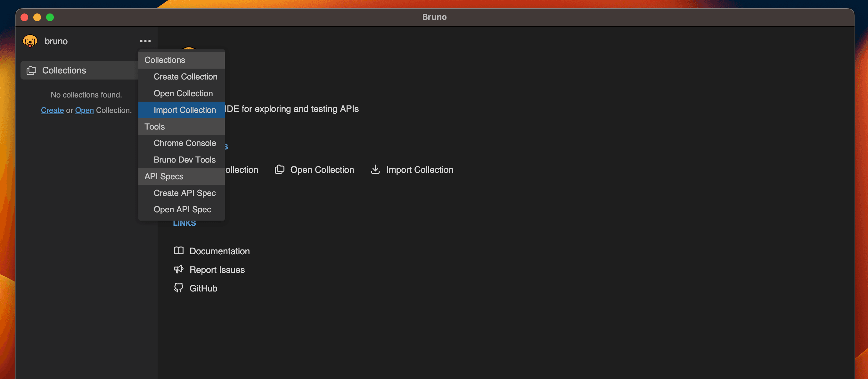Launch Bruno Dev Tools menu entry
This screenshot has height=379, width=868.
click(x=184, y=160)
